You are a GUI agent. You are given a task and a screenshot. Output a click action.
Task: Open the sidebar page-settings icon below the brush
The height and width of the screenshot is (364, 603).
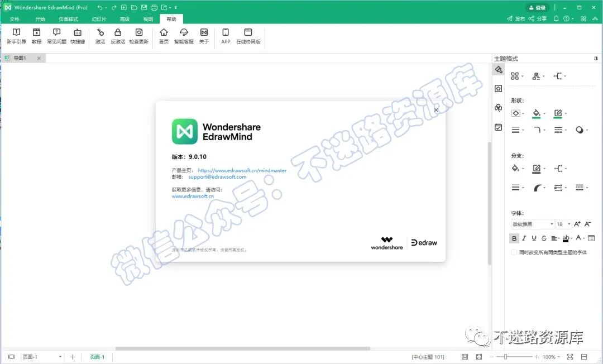pos(499,88)
